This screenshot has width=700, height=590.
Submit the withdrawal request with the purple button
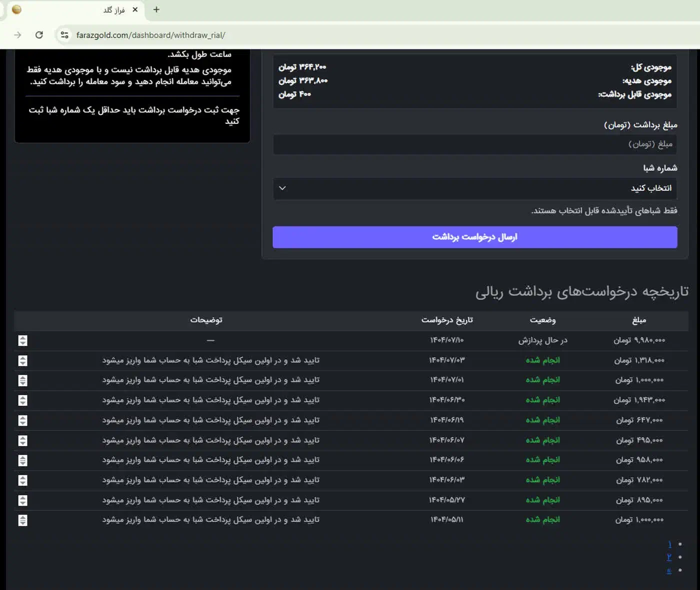point(474,237)
